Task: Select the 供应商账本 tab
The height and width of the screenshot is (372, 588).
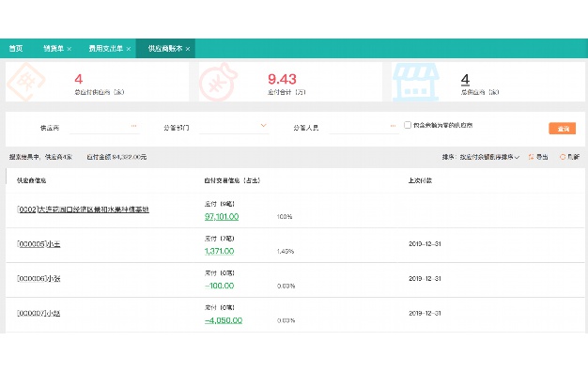Action: point(165,48)
